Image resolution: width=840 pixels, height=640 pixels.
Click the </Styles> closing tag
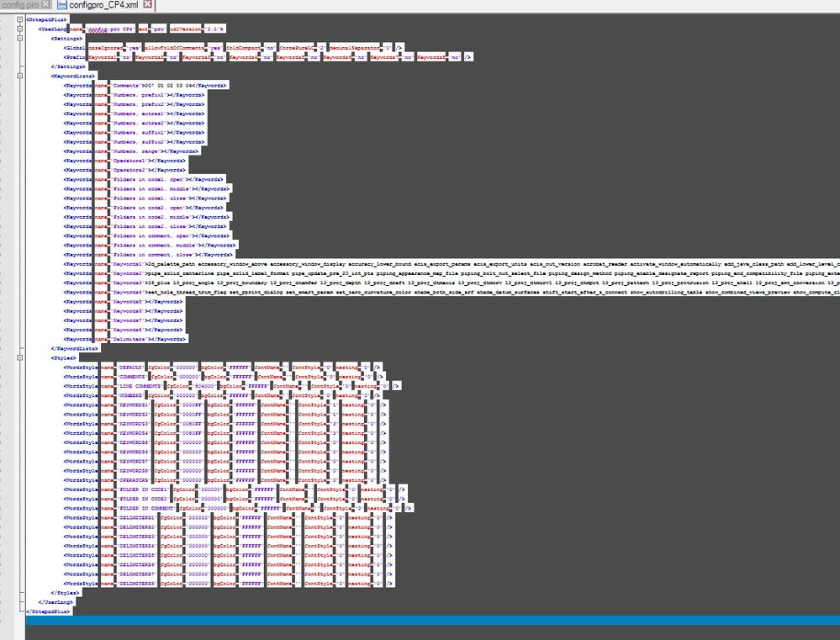tap(66, 593)
